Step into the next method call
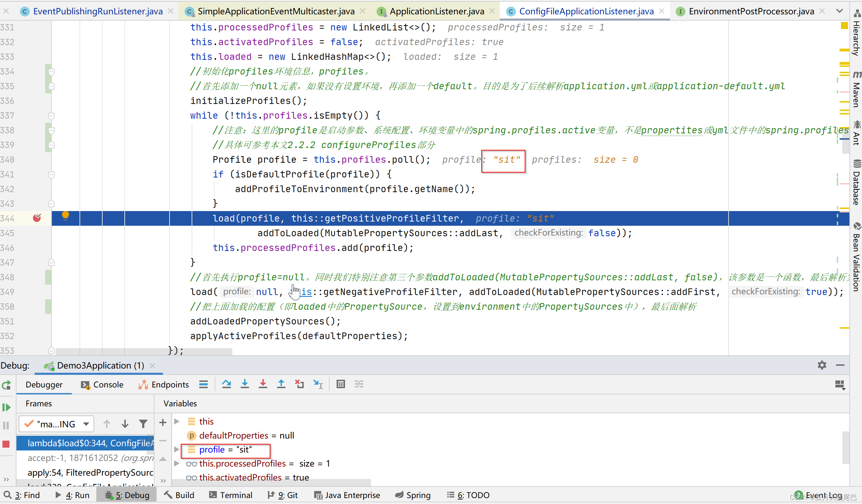 pos(245,384)
